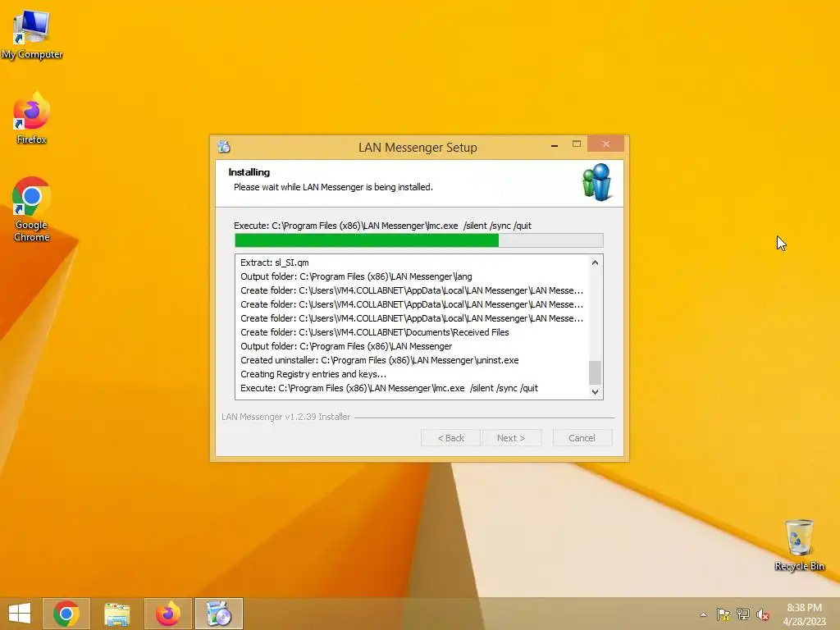Click the Next button
840x630 pixels.
pos(511,438)
